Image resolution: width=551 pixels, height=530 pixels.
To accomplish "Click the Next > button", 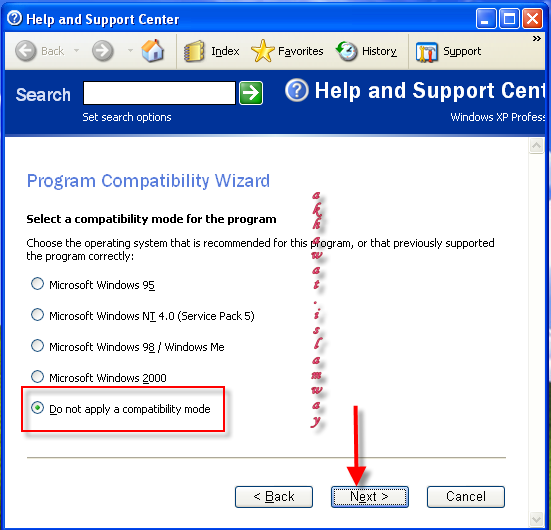I will tap(370, 497).
